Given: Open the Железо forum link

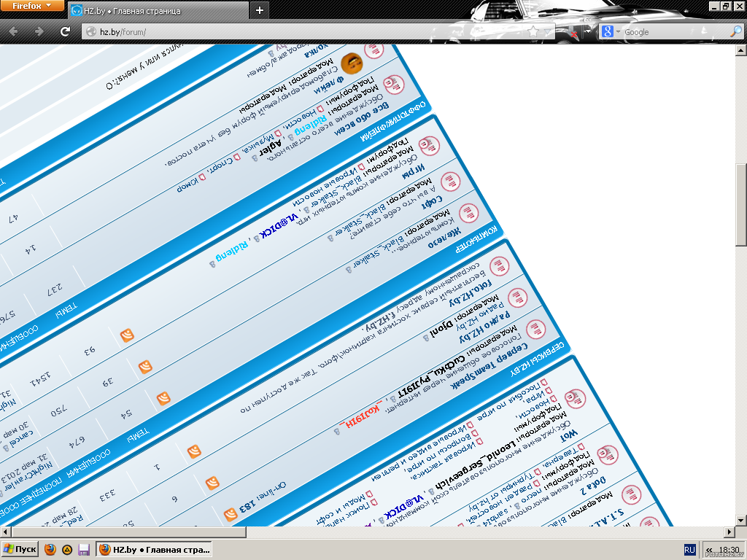Looking at the screenshot, I should point(444,238).
